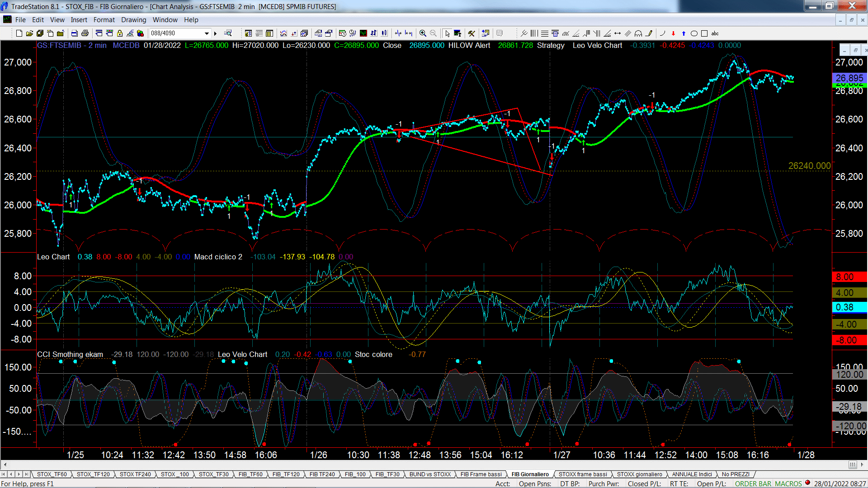
Task: Open the Drawing menu
Action: [133, 20]
